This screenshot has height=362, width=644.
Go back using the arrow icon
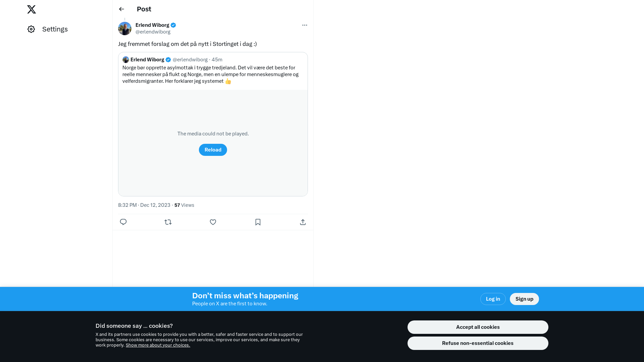coord(121,9)
